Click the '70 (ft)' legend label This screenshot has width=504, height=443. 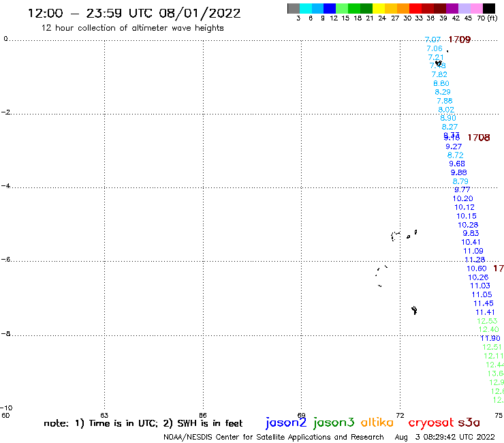(x=487, y=18)
